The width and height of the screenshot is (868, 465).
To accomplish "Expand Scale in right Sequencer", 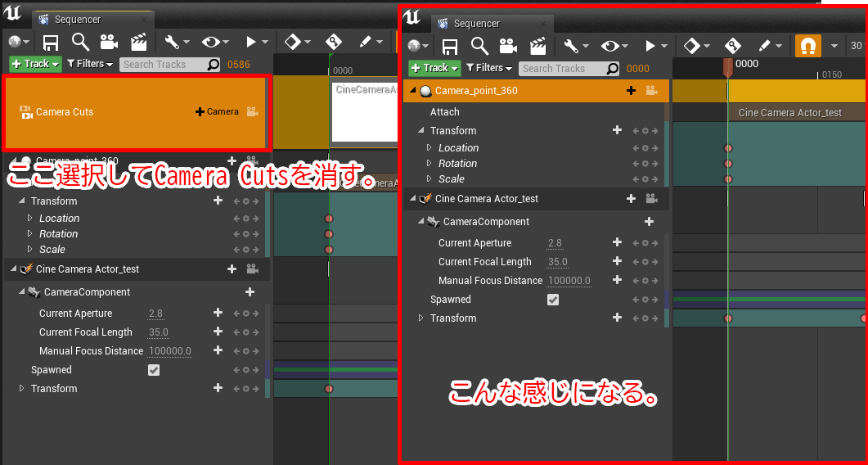I will click(x=429, y=179).
